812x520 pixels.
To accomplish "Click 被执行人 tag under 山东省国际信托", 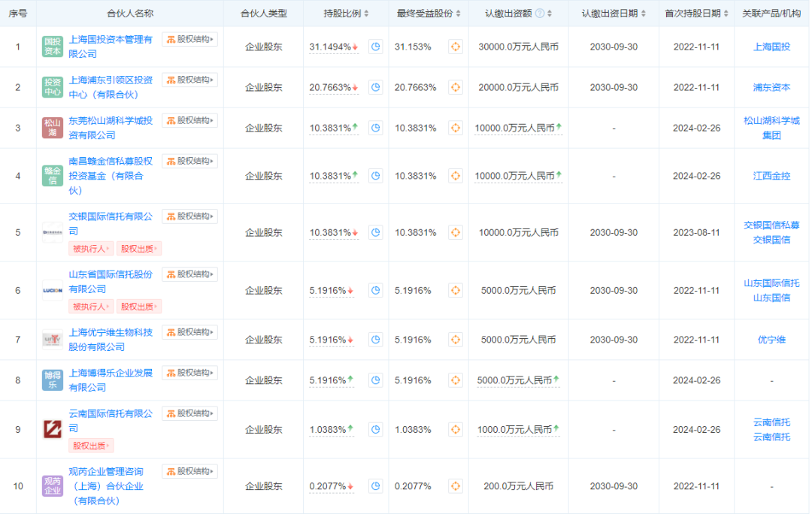I will [x=91, y=307].
